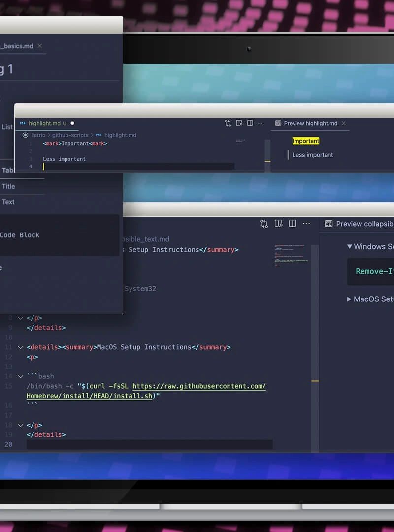
Task: Click line number 20 in gutter
Action: click(x=8, y=444)
